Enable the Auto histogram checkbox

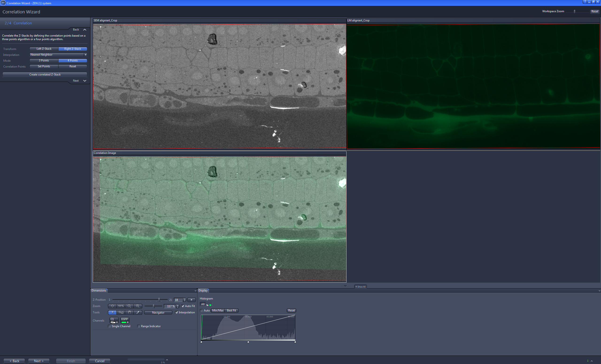click(201, 310)
